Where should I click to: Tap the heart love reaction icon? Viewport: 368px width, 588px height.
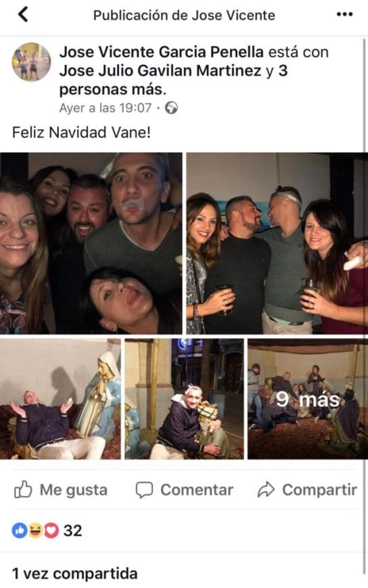pos(51,531)
